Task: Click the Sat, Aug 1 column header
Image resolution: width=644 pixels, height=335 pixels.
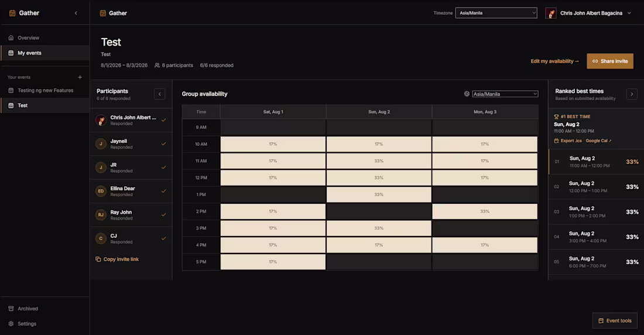Action: coord(273,112)
